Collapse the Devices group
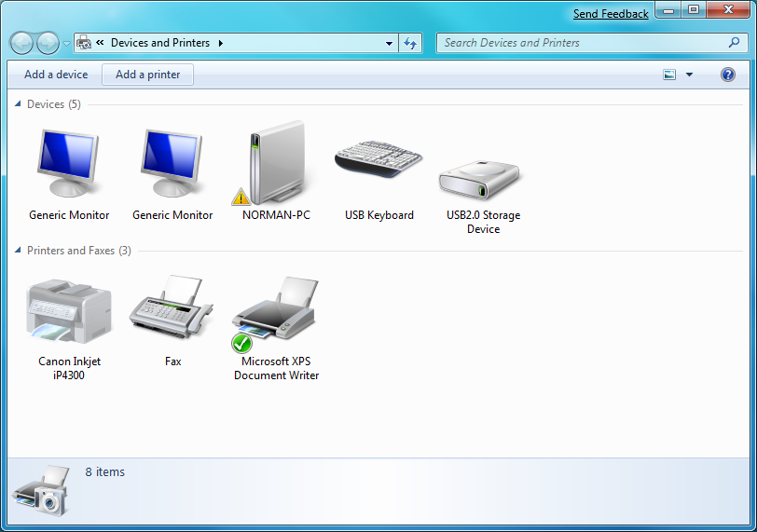 pyautogui.click(x=18, y=104)
